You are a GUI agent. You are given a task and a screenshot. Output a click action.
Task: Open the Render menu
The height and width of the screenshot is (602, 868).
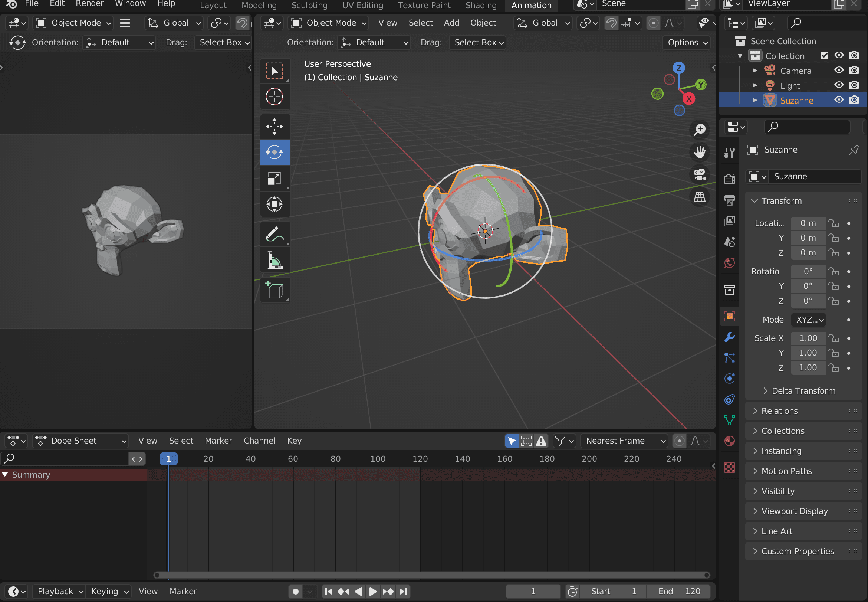[x=89, y=4]
